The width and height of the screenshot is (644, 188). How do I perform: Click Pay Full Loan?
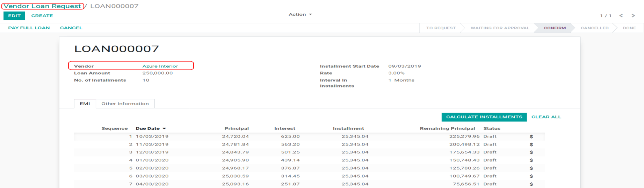pos(29,28)
